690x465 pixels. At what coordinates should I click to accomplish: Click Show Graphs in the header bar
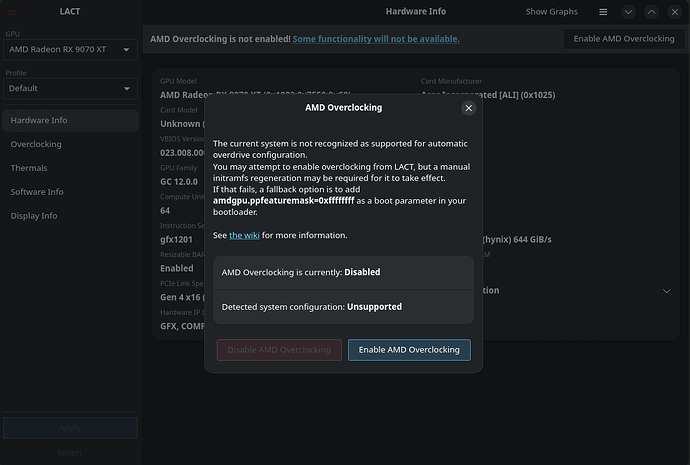pyautogui.click(x=551, y=12)
